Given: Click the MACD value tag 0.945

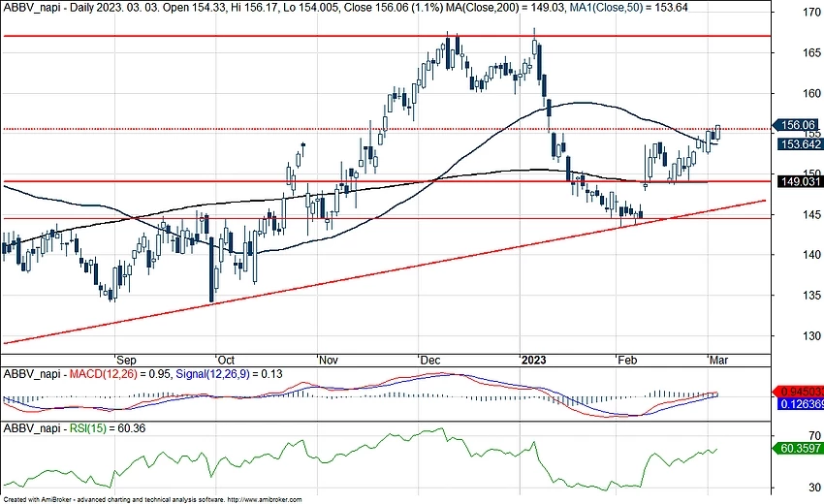Looking at the screenshot, I should pyautogui.click(x=800, y=392).
